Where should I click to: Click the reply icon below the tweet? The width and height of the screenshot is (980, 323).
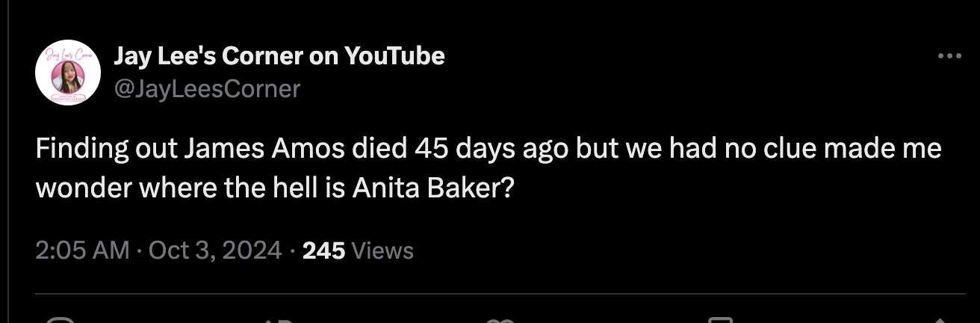pos(60,320)
